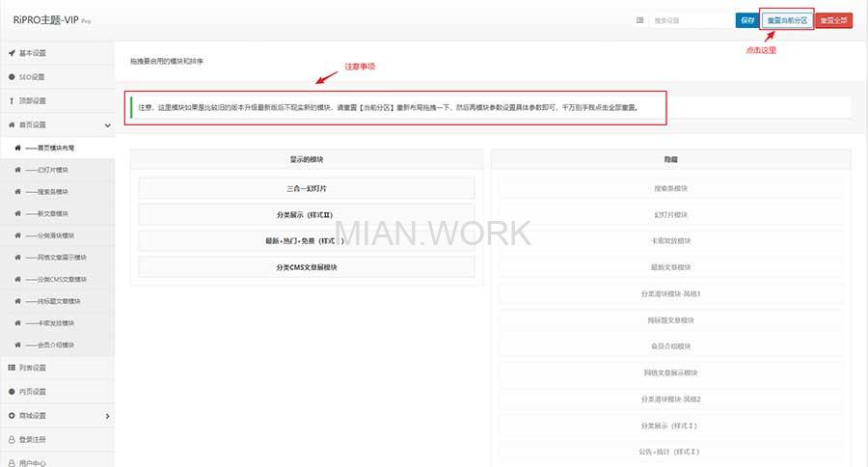Open sidebar submenu 网格文章展示模块
The height and width of the screenshot is (467, 868).
tap(63, 258)
